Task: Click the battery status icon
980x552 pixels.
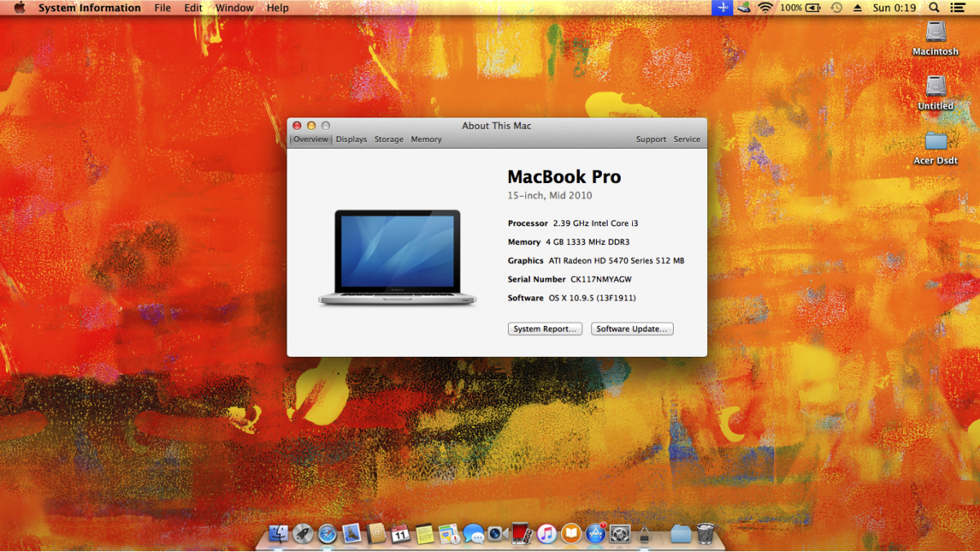Action: pyautogui.click(x=813, y=7)
